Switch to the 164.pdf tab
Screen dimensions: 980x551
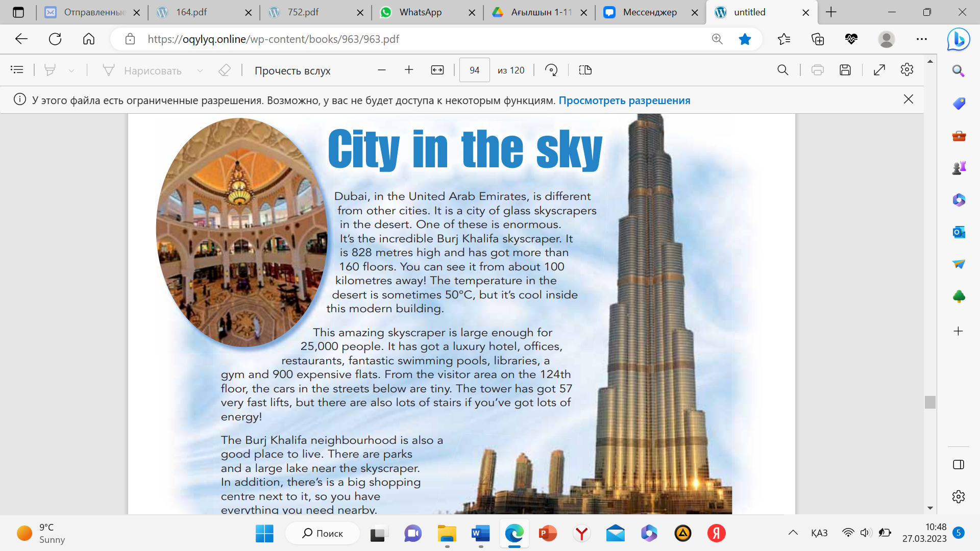[191, 12]
